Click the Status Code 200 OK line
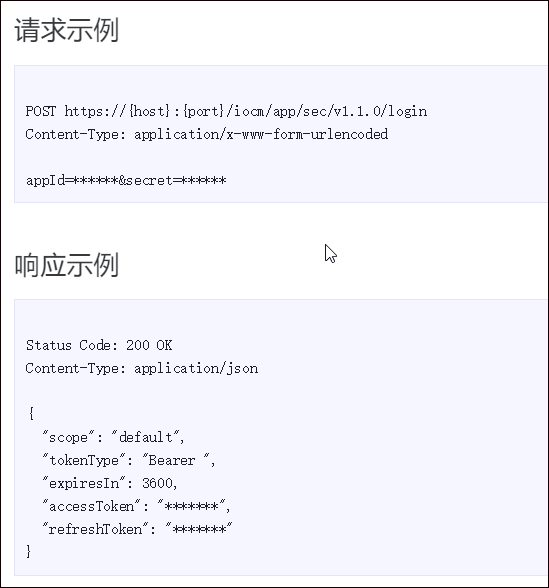The width and height of the screenshot is (549, 588). pyautogui.click(x=99, y=345)
